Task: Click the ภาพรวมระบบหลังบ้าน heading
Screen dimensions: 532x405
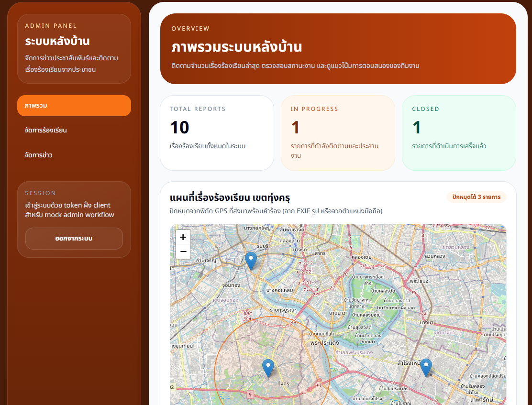Action: click(x=236, y=47)
